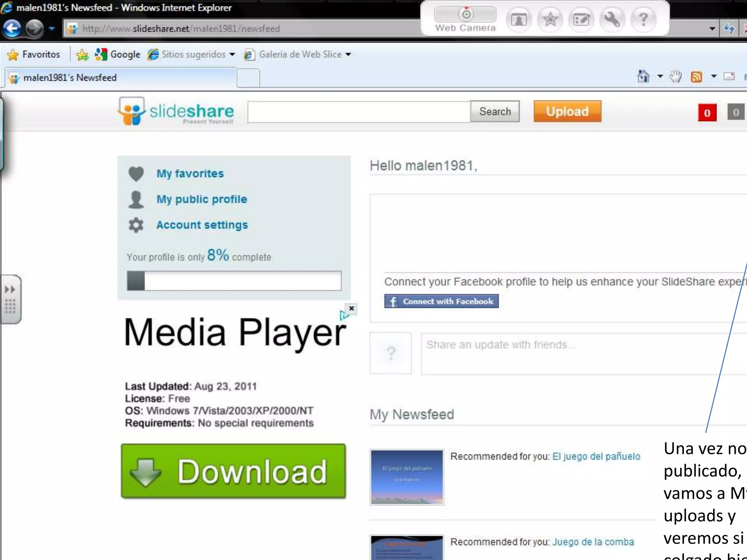Click the question mark help icon
This screenshot has width=747, height=560.
[x=643, y=20]
